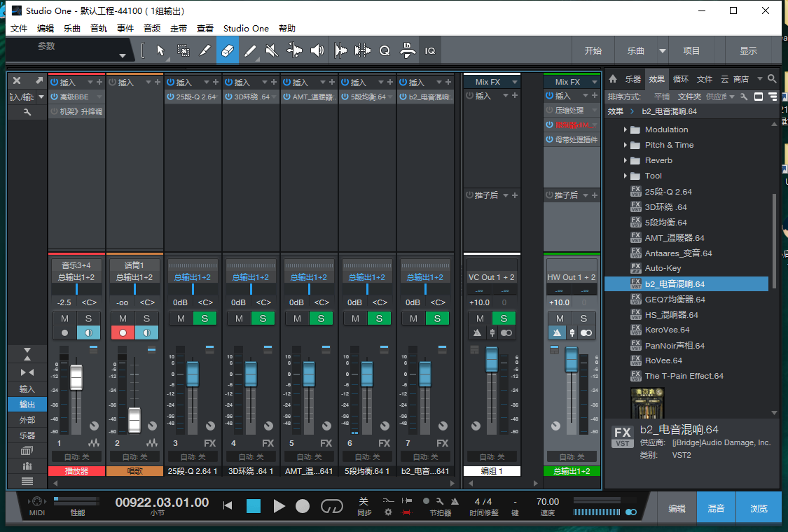This screenshot has width=788, height=532.
Task: Click the channel 2 话筒1 volume fader
Action: 134,420
